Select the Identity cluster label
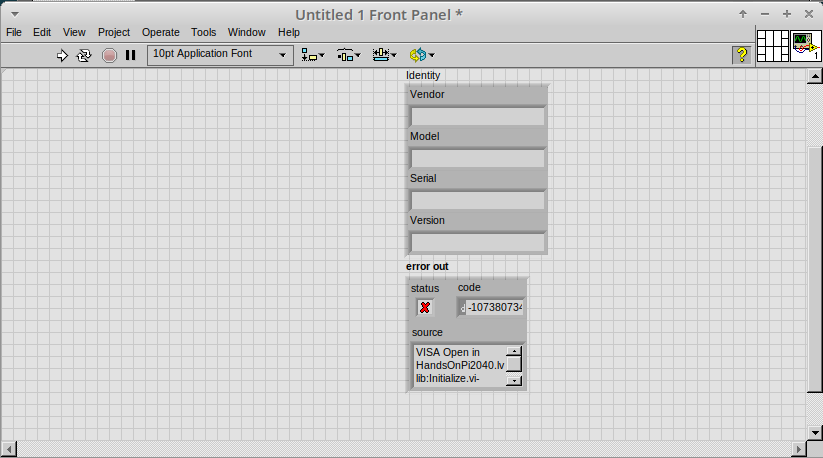This screenshot has width=823, height=458. pyautogui.click(x=423, y=76)
